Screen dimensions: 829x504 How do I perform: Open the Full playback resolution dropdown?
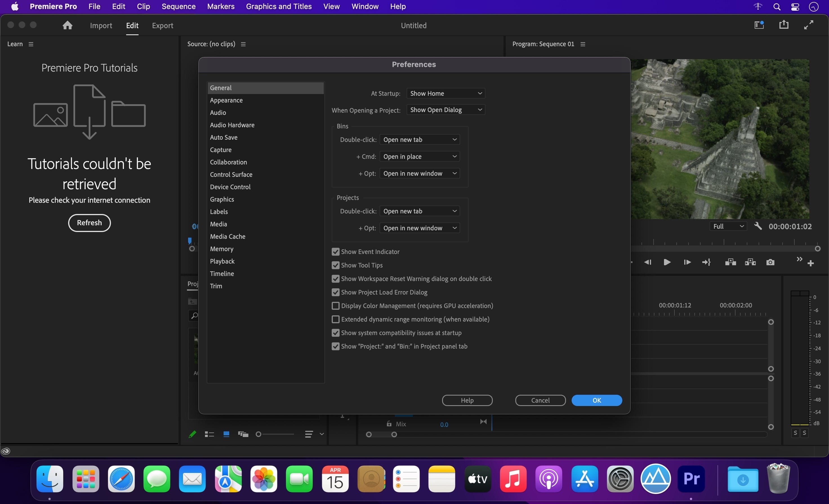728,226
